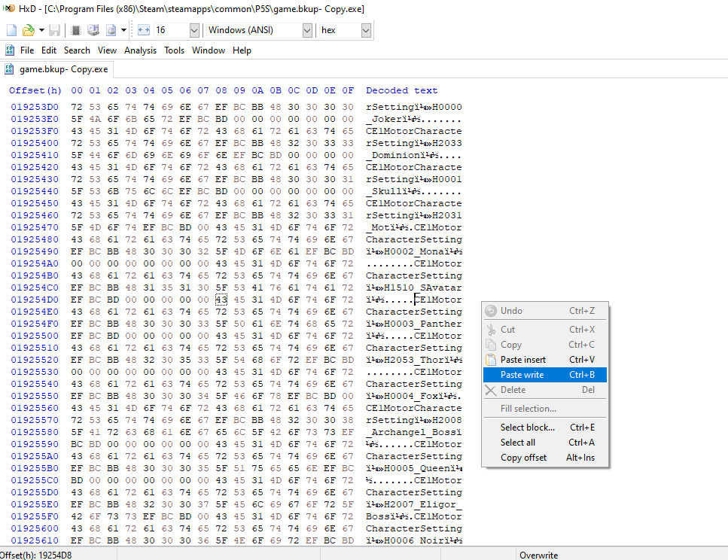
Task: Click the selected byte 43 in row 019254D0
Action: pos(221,300)
